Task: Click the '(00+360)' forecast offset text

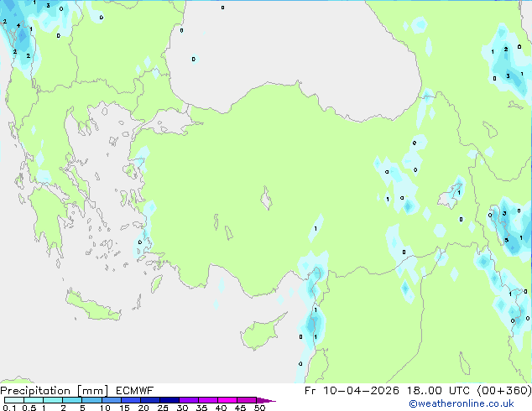Action: 504,391
